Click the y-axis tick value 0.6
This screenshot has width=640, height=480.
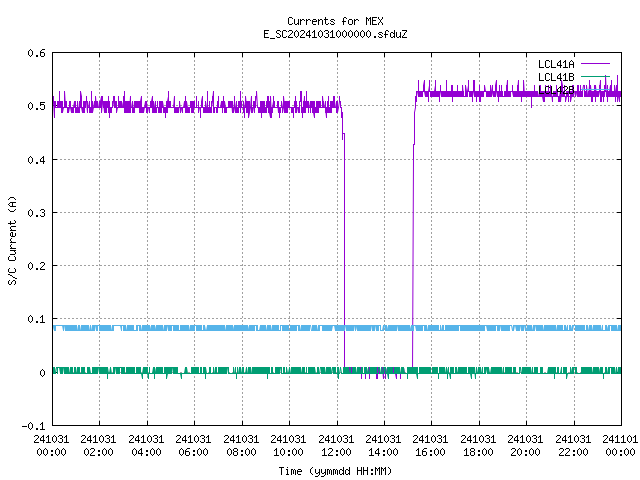[36, 53]
